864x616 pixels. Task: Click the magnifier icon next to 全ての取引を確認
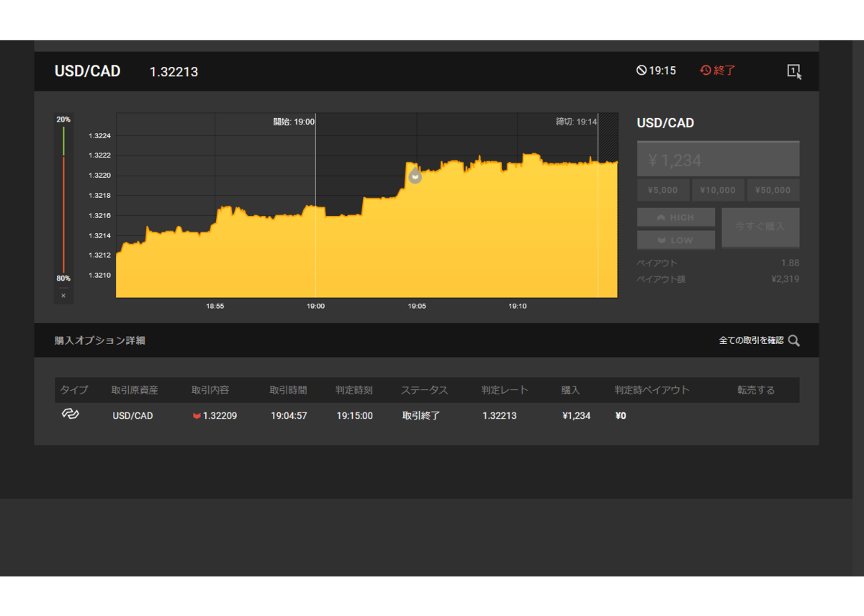[x=793, y=340]
